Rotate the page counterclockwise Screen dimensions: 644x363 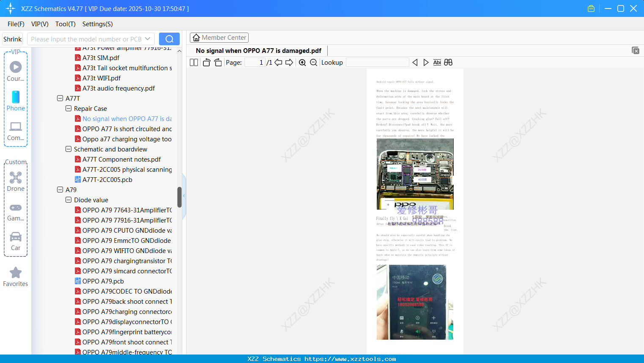pos(206,63)
